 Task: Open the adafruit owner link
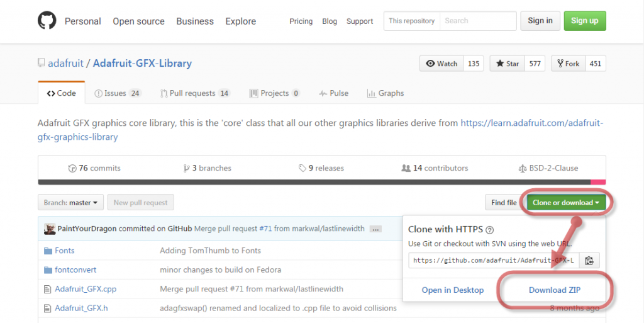[65, 64]
